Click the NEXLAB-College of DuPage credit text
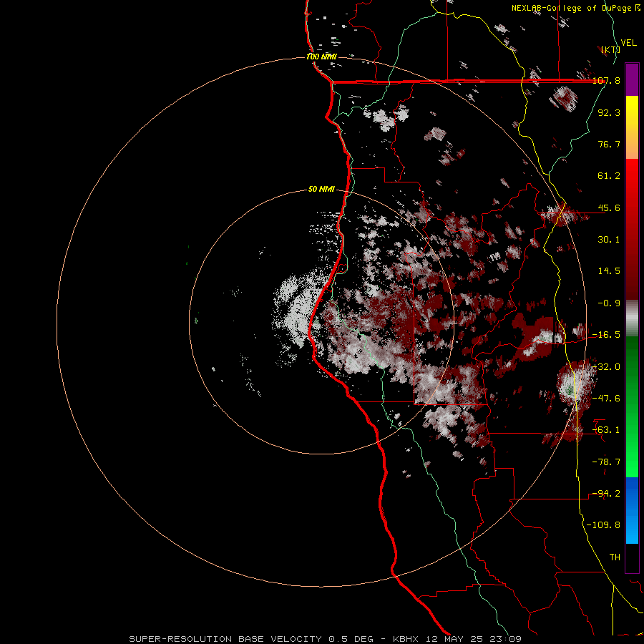Viewport: 644px width, 644px height. click(576, 8)
